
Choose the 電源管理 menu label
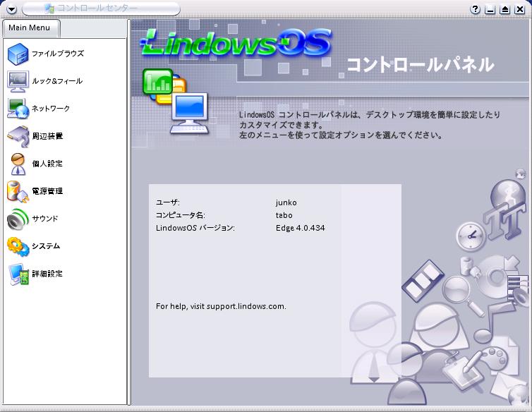click(x=47, y=191)
